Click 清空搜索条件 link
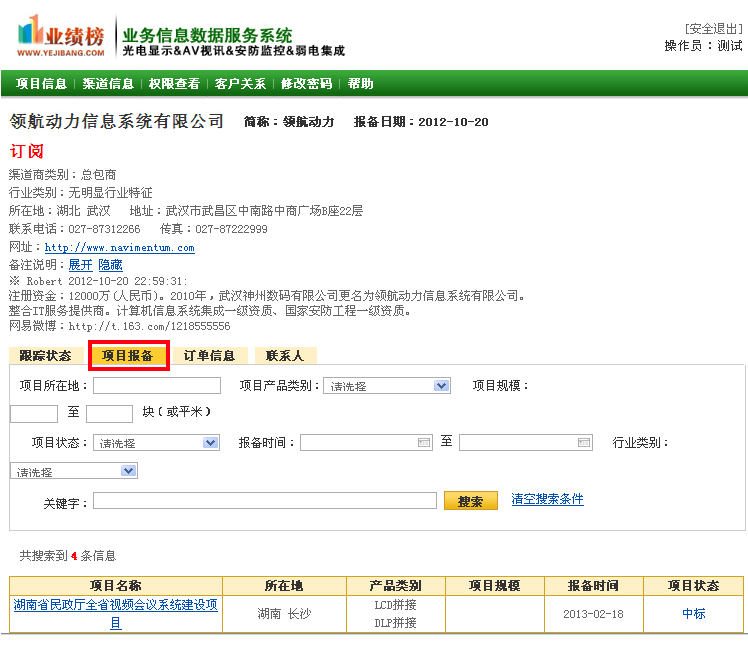Viewport: 748px width, 669px height. point(547,499)
